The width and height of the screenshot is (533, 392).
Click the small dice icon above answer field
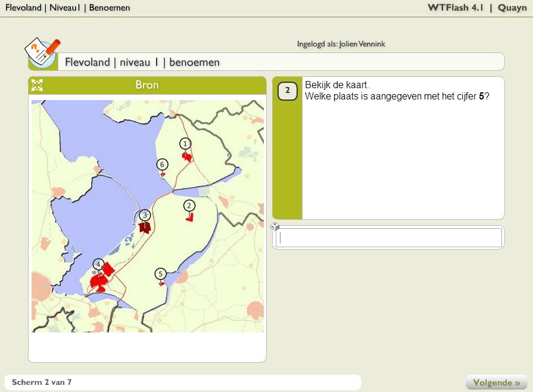point(275,226)
